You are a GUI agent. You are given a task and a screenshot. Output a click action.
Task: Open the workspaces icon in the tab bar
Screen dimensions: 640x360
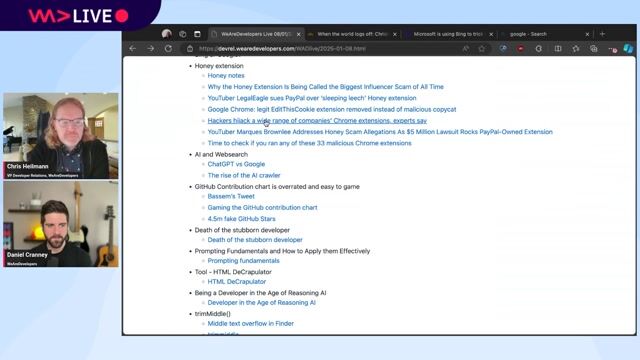(x=182, y=34)
